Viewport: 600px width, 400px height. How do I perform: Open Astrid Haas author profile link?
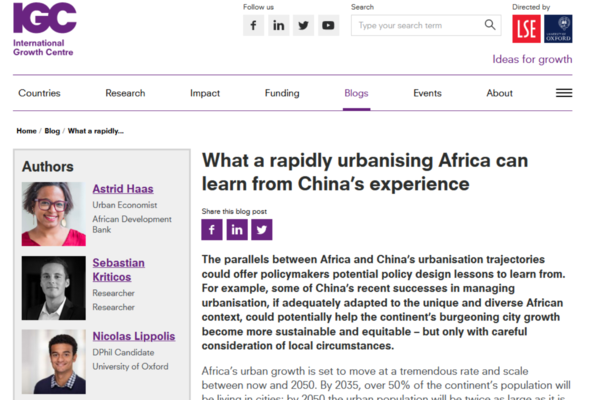coord(123,189)
